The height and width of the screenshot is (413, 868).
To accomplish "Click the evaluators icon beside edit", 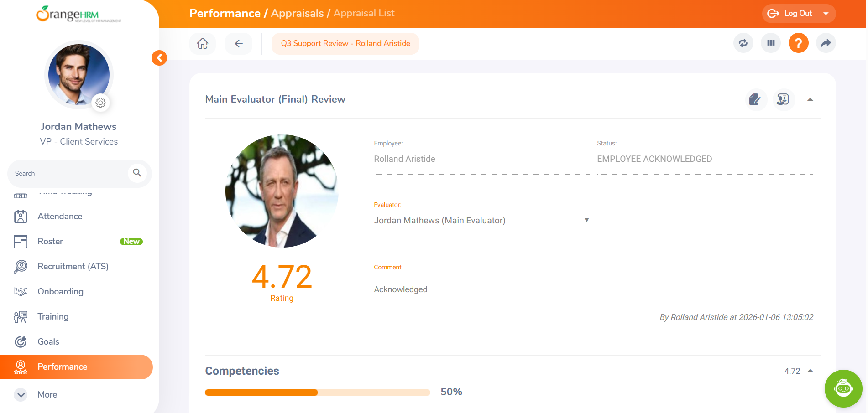I will pos(783,99).
